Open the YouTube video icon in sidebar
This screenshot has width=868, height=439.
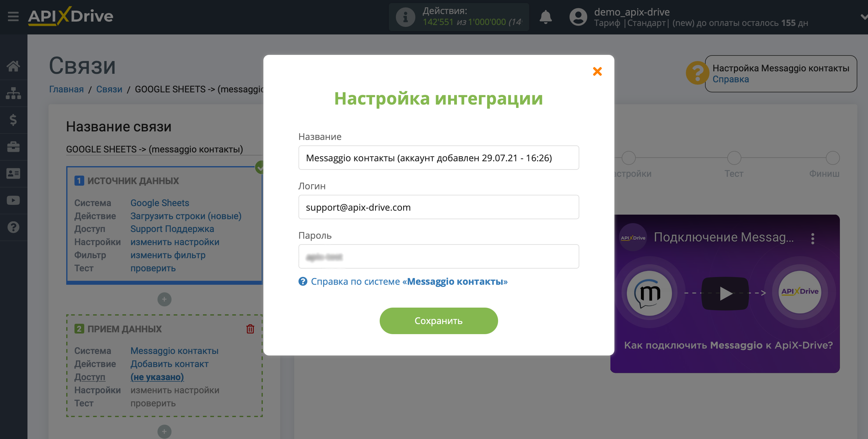13,200
